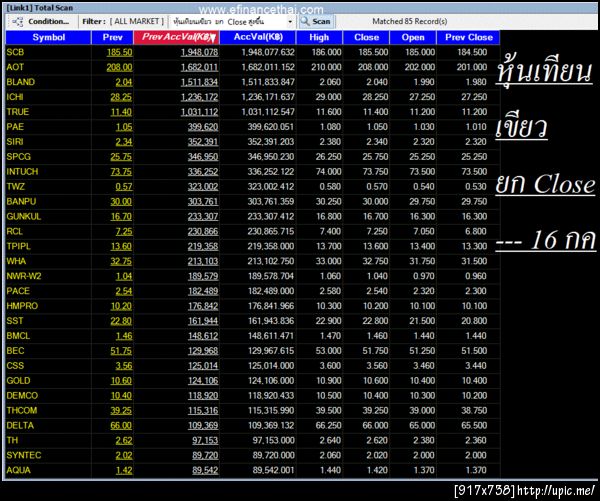The height and width of the screenshot is (501, 600).
Task: Select the SYNTEC symbol
Action: click(24, 455)
